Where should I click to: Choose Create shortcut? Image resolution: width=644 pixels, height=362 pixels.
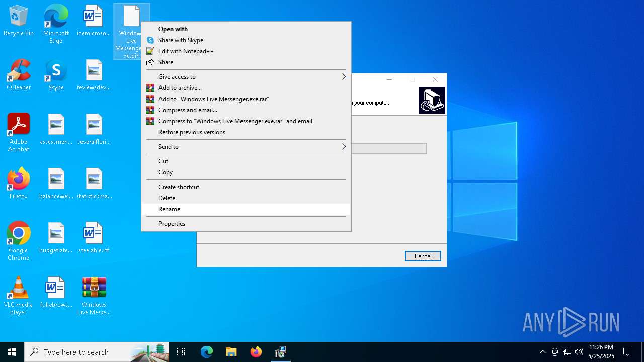tap(246, 187)
